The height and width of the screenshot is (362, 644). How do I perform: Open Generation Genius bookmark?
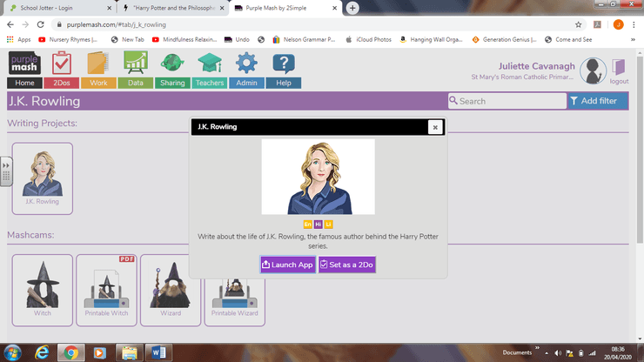point(505,39)
